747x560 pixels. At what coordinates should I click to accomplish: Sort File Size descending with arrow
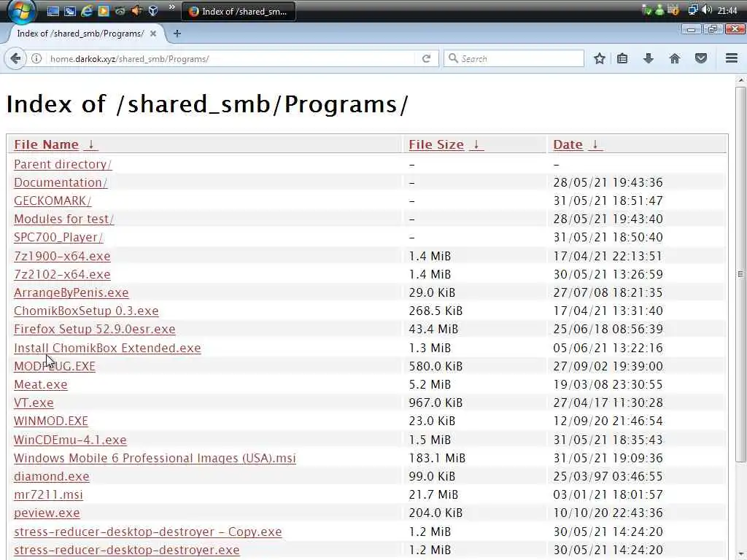[476, 144]
